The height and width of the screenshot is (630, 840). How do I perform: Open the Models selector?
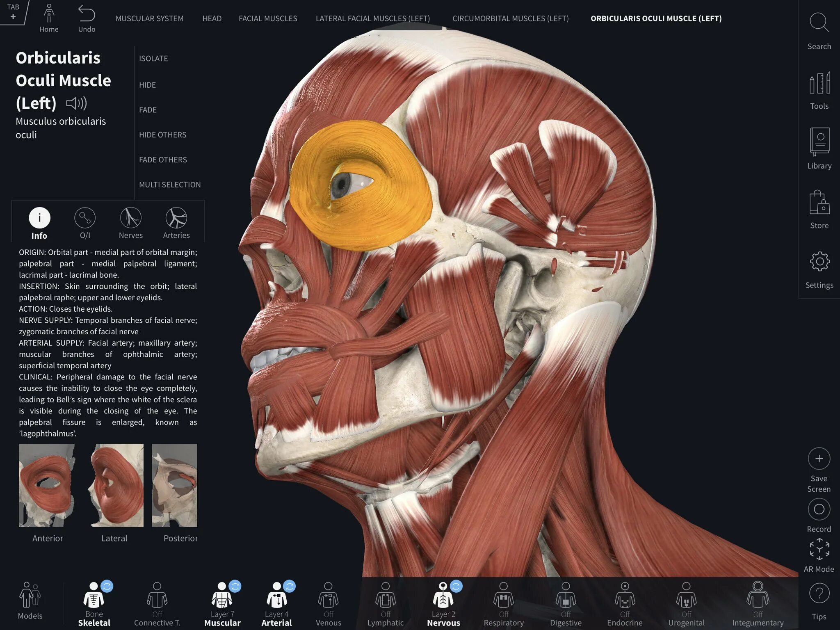coord(30,601)
